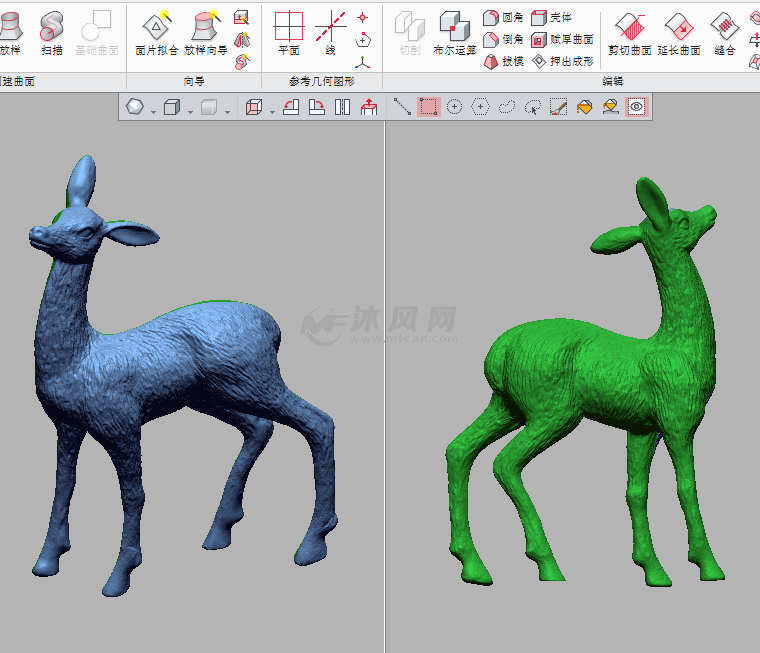Click the 圆角 fillet button
The image size is (760, 653).
(x=504, y=17)
